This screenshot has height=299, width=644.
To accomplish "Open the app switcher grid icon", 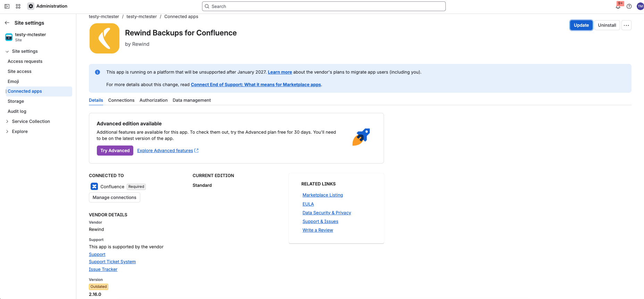I will click(18, 6).
